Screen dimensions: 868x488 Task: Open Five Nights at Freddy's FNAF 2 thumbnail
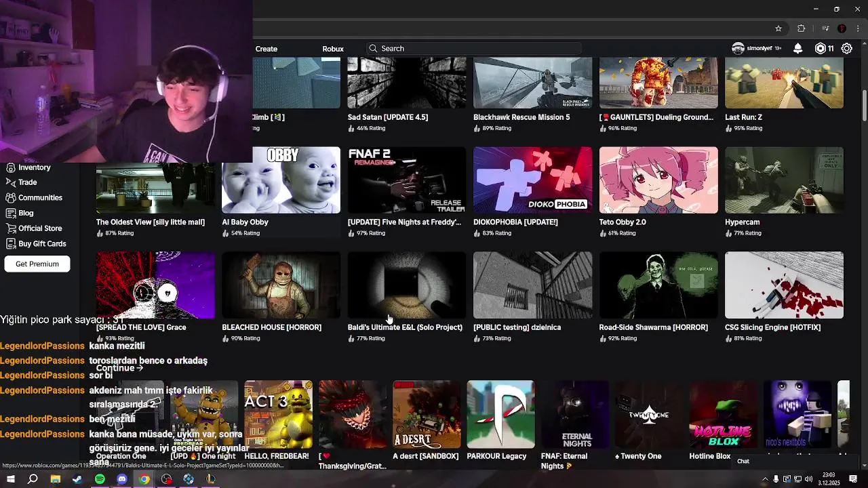pyautogui.click(x=407, y=180)
